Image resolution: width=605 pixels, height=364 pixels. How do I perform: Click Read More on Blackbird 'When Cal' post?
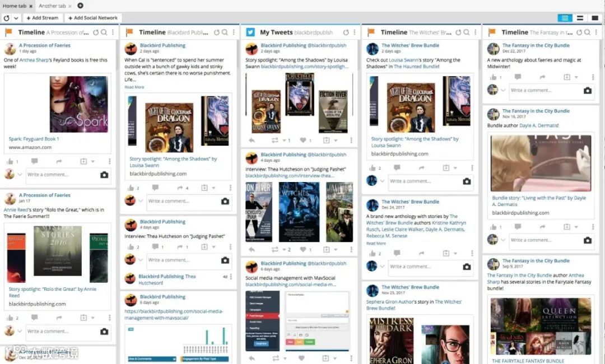134,87
